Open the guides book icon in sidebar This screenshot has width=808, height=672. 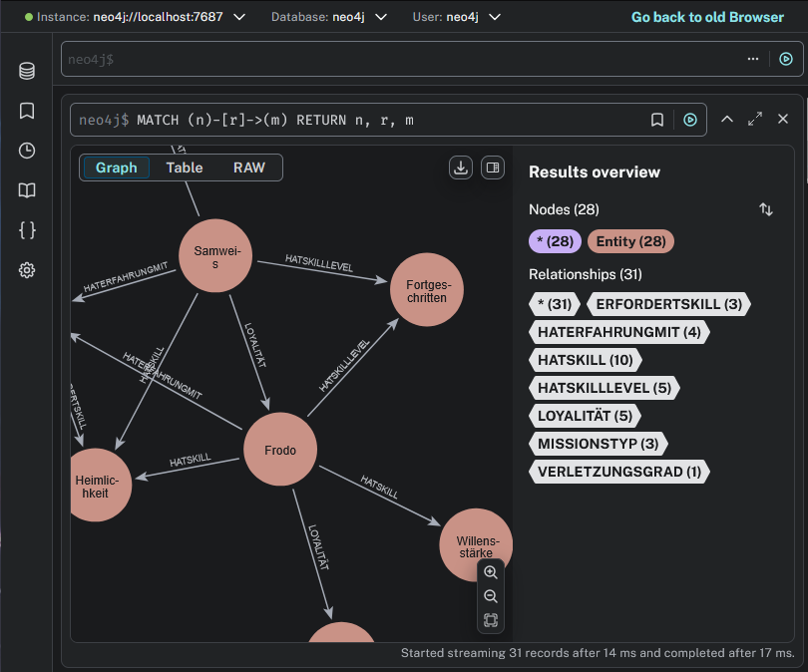pos(27,190)
